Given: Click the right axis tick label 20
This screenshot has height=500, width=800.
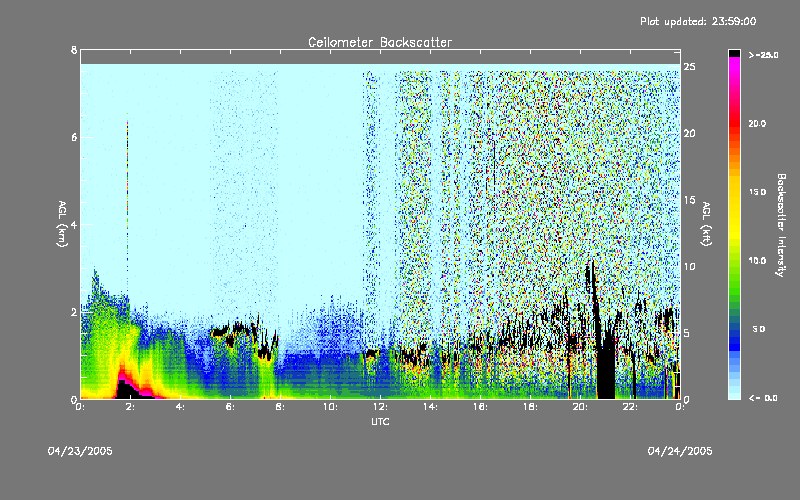Looking at the screenshot, I should click(690, 133).
